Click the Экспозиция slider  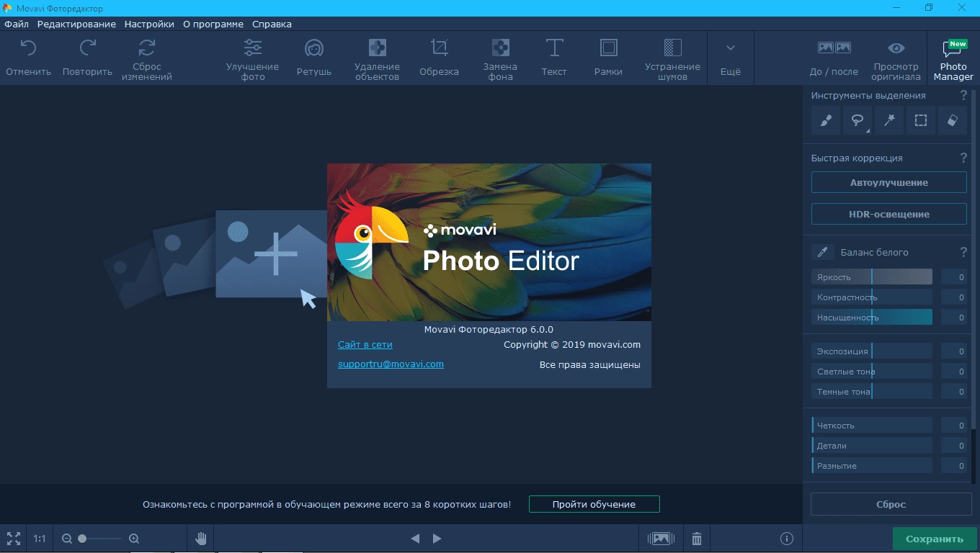tap(872, 351)
